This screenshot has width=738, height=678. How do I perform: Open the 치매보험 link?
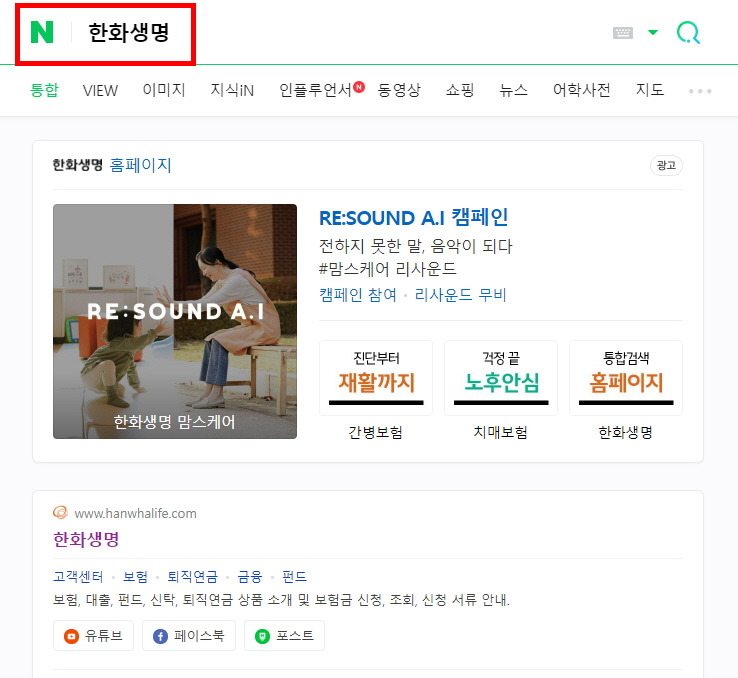(x=501, y=432)
